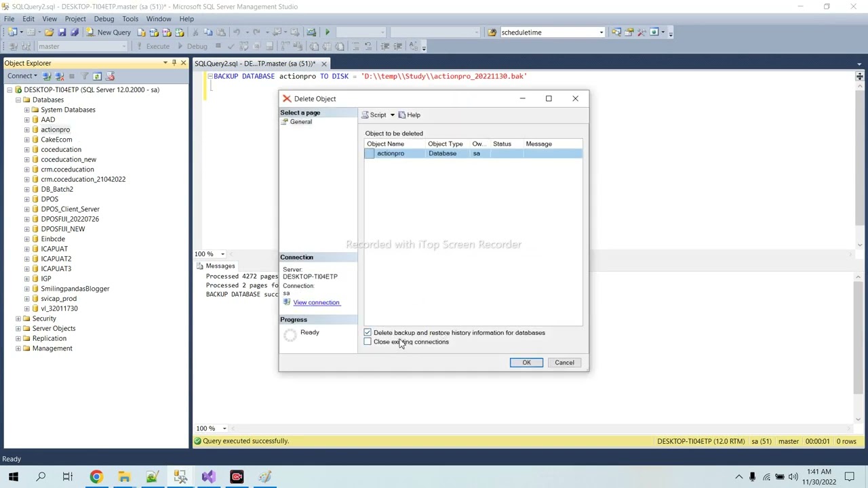This screenshot has width=868, height=488.
Task: Click the editor split handle at top right
Action: [x=859, y=77]
